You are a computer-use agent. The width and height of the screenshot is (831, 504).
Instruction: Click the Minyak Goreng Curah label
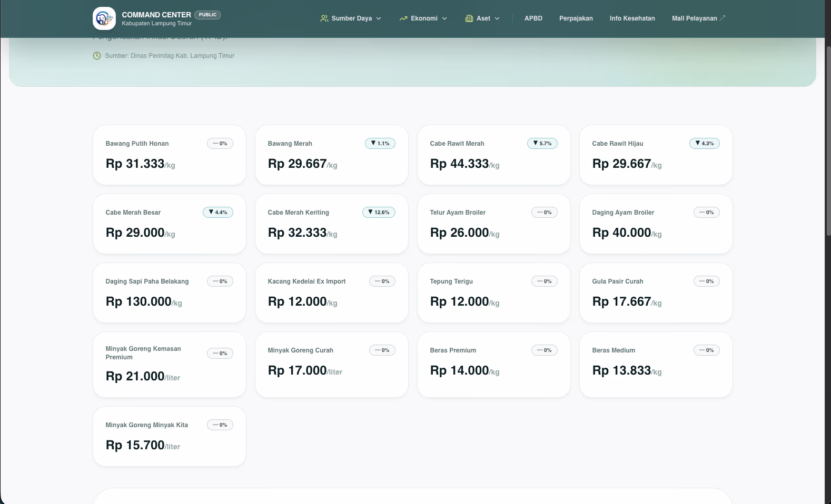pyautogui.click(x=300, y=350)
